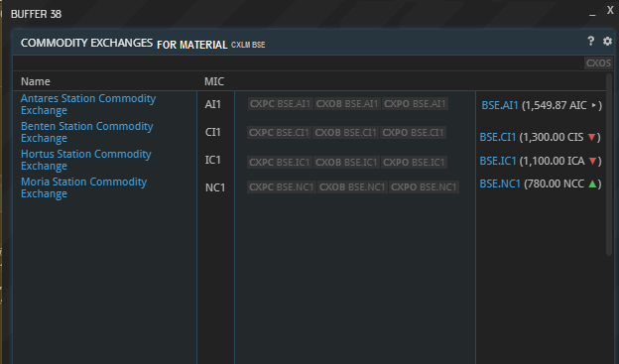
Task: Click the green up arrow for BSE.NC1
Action: [x=592, y=183]
